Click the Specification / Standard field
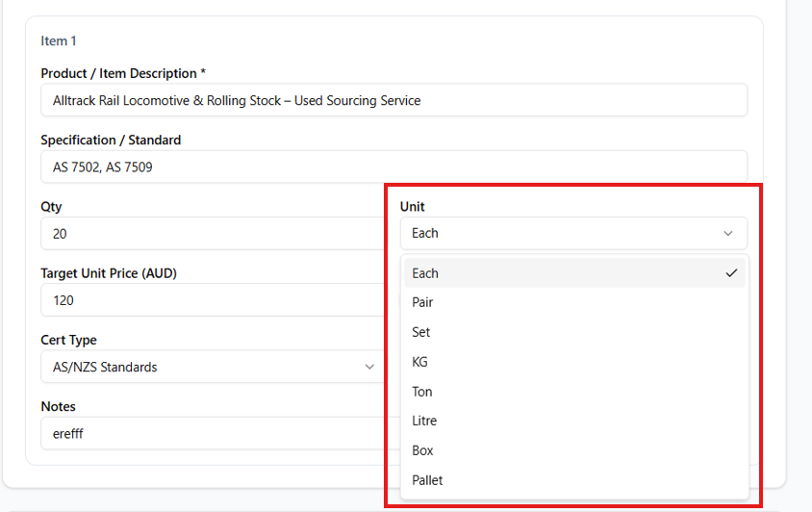Screen dimensions: 812x512 [x=393, y=166]
